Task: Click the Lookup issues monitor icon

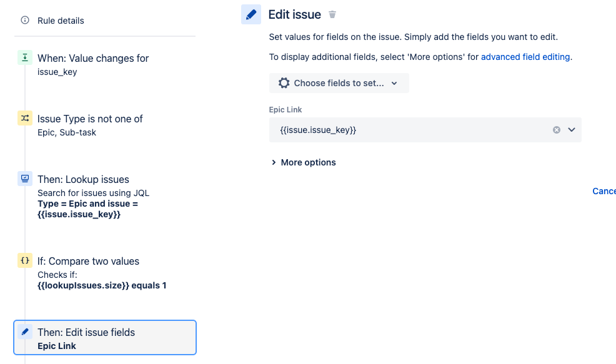Action: pyautogui.click(x=25, y=179)
